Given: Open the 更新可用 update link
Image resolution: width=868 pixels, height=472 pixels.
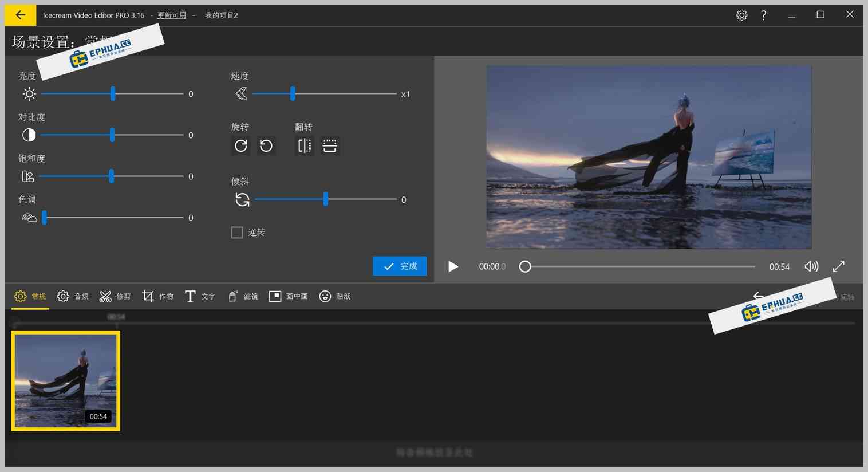Looking at the screenshot, I should 171,15.
